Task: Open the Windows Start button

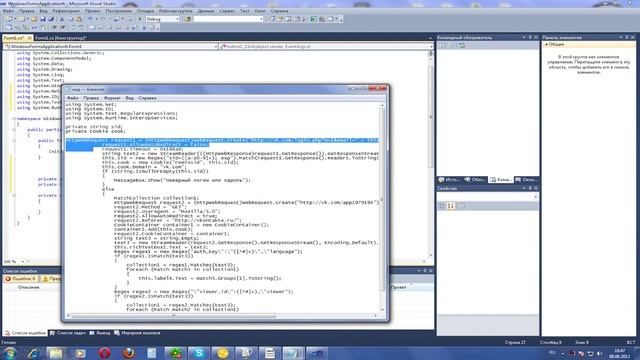Action: pyautogui.click(x=10, y=353)
